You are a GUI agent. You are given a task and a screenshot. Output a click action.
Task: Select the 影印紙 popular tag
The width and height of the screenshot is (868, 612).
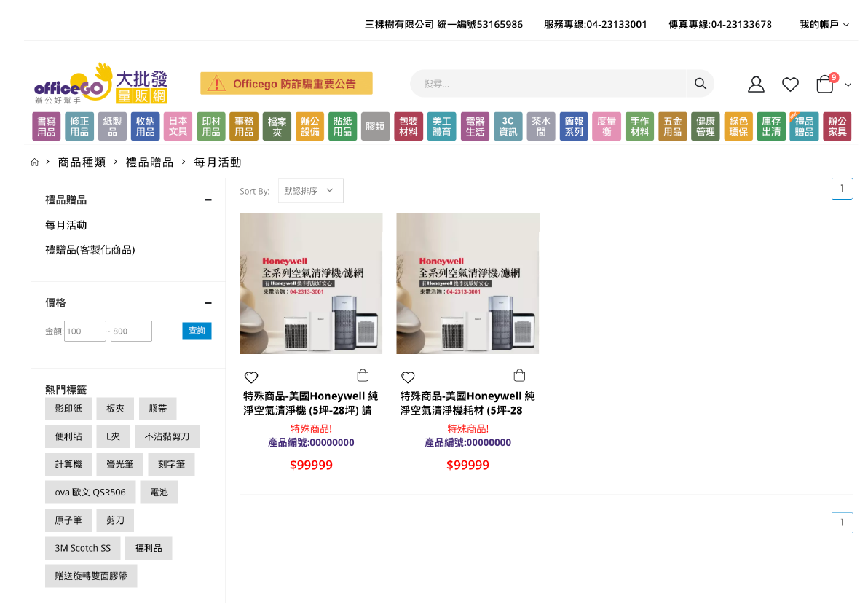(x=68, y=409)
